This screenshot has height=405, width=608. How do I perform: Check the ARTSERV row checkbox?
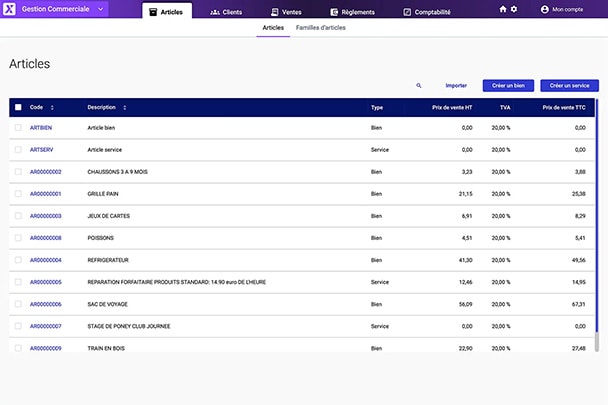pyautogui.click(x=18, y=149)
